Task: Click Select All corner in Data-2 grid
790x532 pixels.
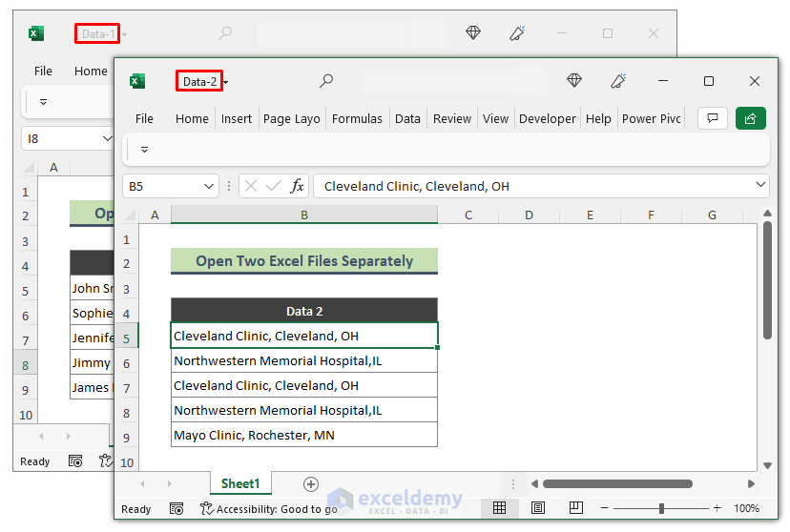Action: pos(130,215)
